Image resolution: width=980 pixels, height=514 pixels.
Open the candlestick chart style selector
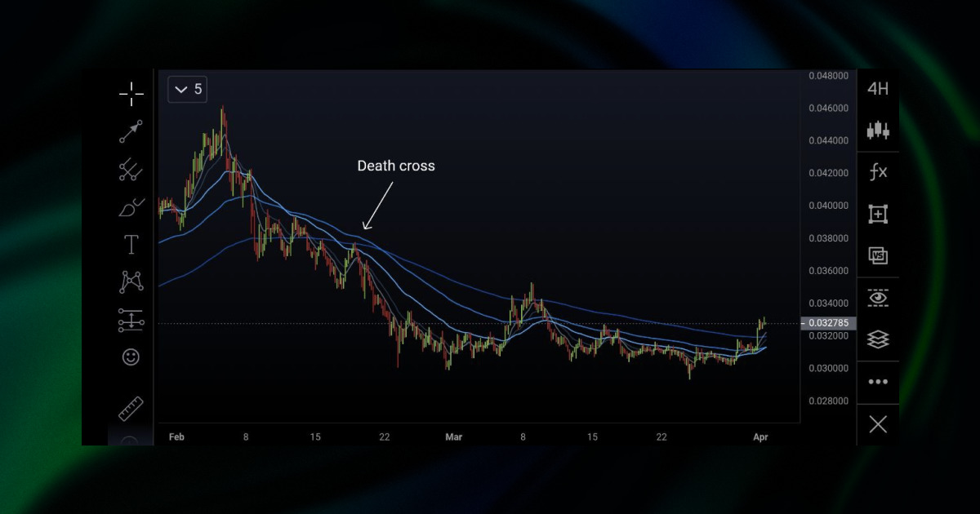click(878, 131)
